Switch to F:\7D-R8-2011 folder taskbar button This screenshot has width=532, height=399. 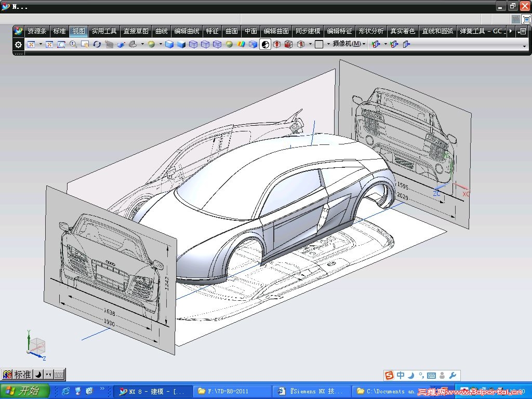click(232, 391)
